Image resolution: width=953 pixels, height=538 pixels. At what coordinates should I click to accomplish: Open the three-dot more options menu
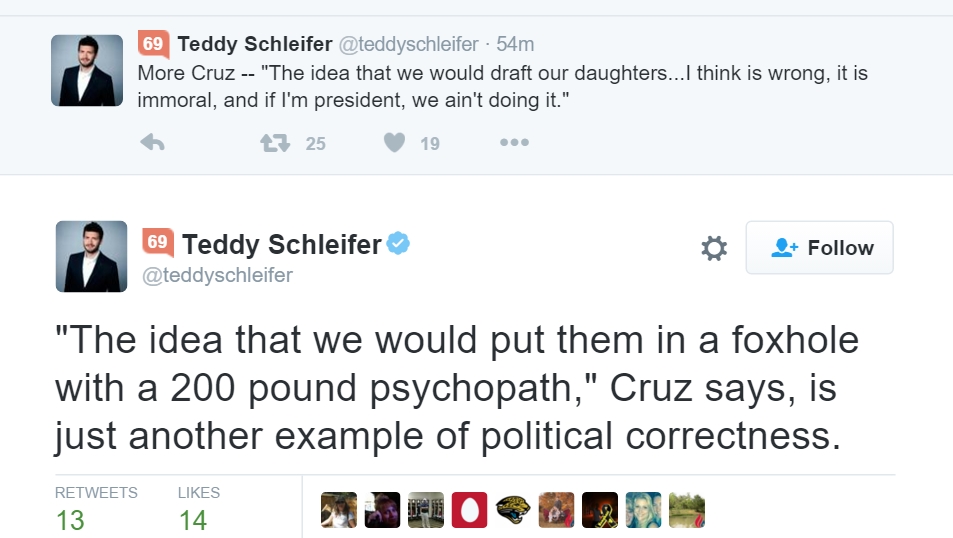click(513, 143)
